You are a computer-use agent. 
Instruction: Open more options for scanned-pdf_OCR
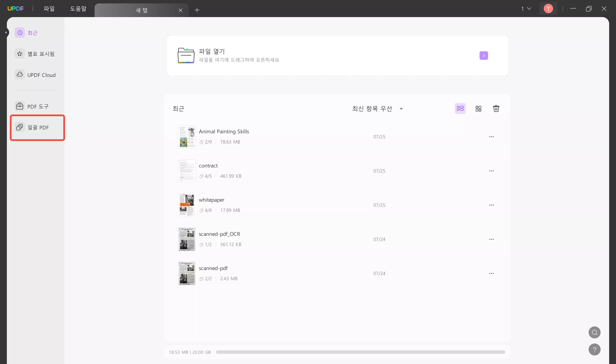click(x=491, y=239)
